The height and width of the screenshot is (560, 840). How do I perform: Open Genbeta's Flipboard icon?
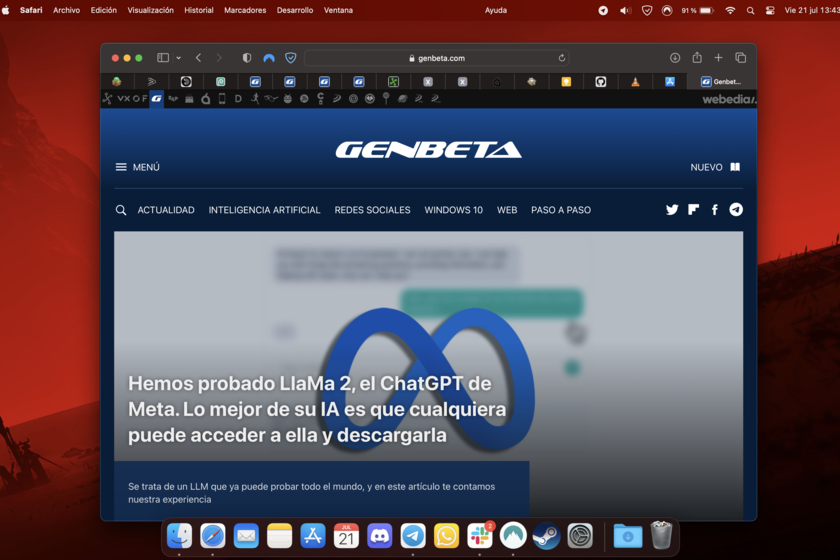(693, 210)
